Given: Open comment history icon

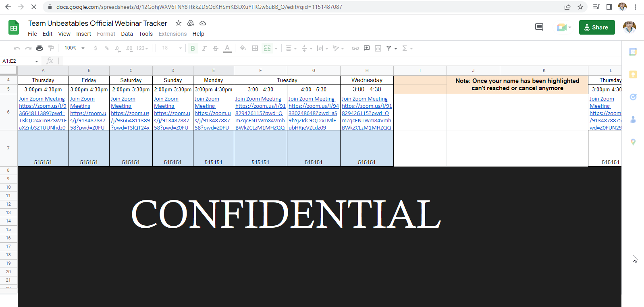Looking at the screenshot, I should tap(539, 27).
